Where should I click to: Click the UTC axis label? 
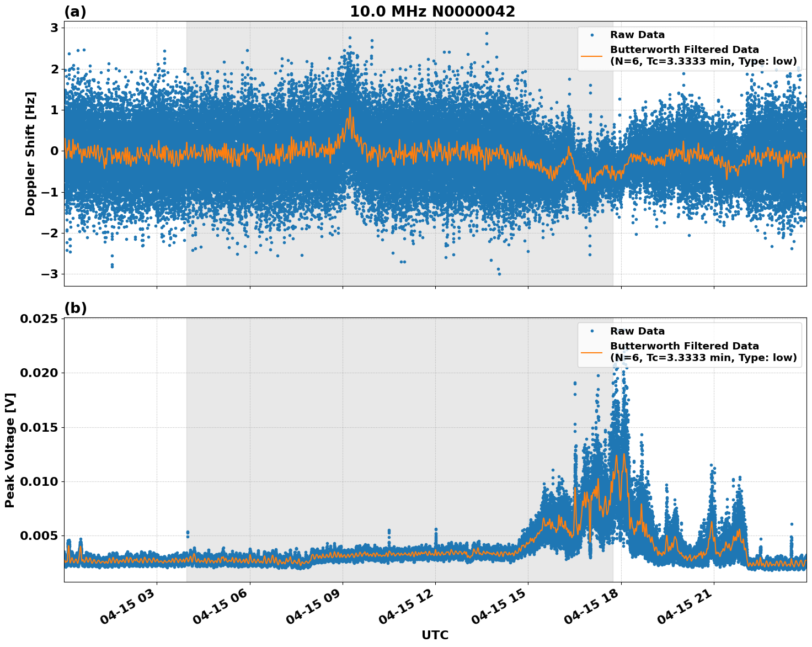[x=435, y=635]
